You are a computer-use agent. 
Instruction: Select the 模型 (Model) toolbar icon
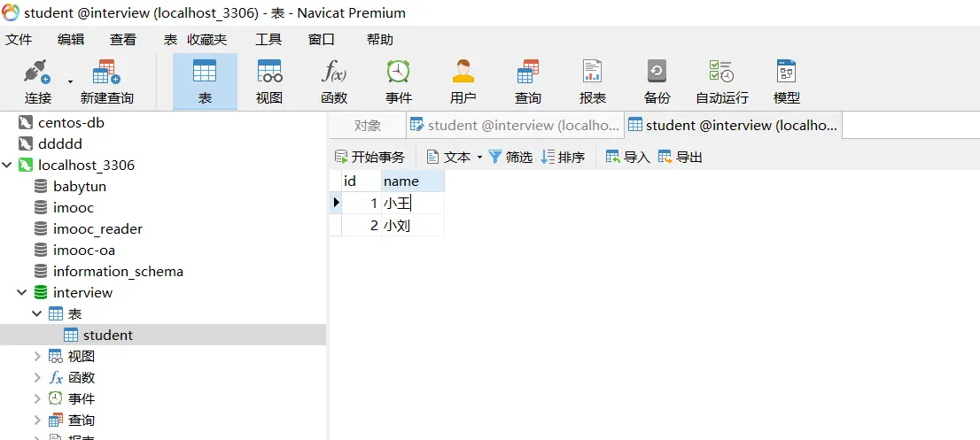pyautogui.click(x=786, y=81)
